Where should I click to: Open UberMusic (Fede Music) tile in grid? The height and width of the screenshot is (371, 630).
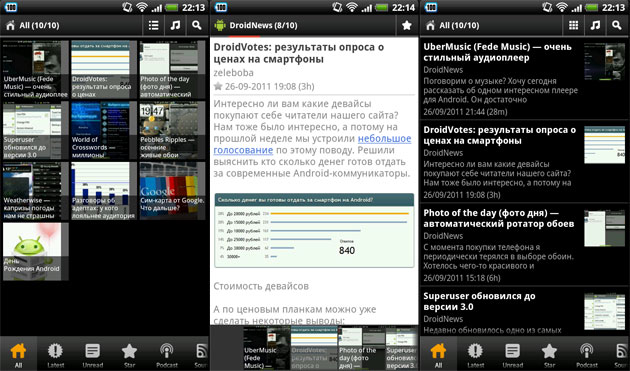tap(35, 69)
